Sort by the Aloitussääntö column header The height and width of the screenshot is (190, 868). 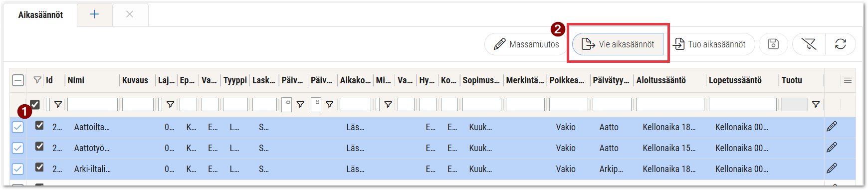coord(661,80)
